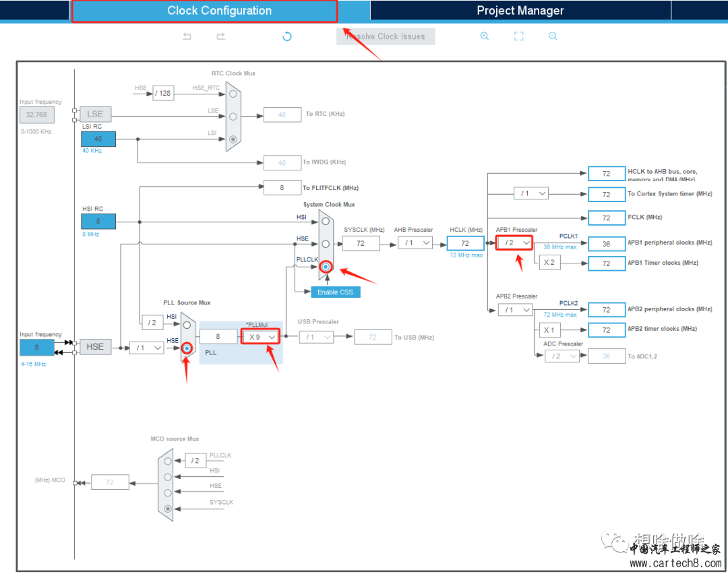Screen dimensions: 728x574
Task: Click the LSE input frequency 32.768 field
Action: (x=36, y=115)
